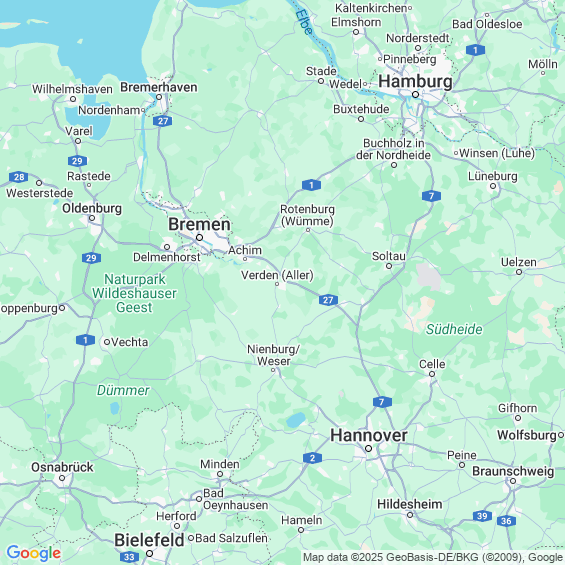565x565 pixels.
Task: Click the highway 39 shield icon
Action: [x=482, y=516]
